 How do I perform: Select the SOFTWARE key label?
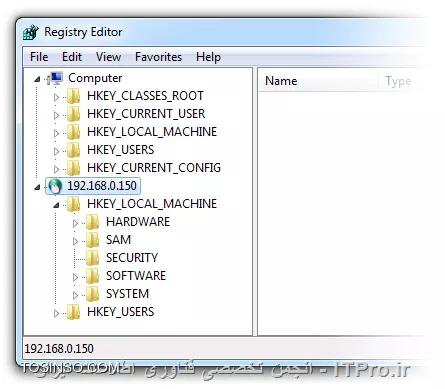(x=136, y=276)
